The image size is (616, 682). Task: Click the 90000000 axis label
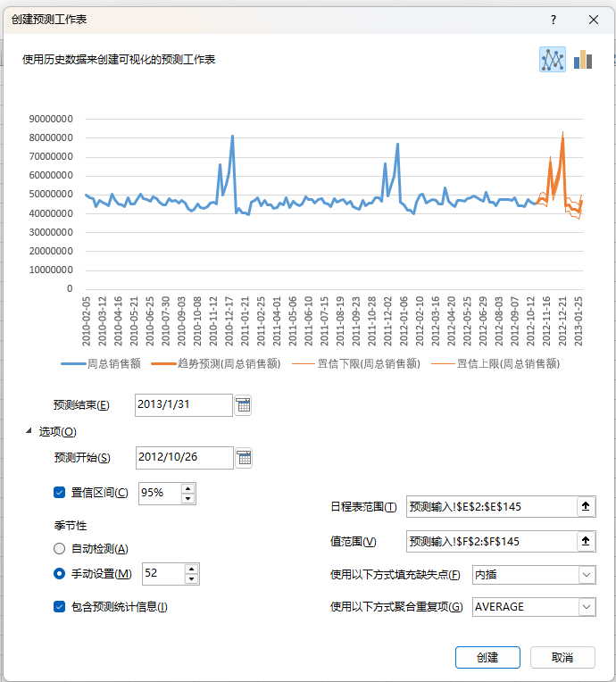click(x=51, y=119)
